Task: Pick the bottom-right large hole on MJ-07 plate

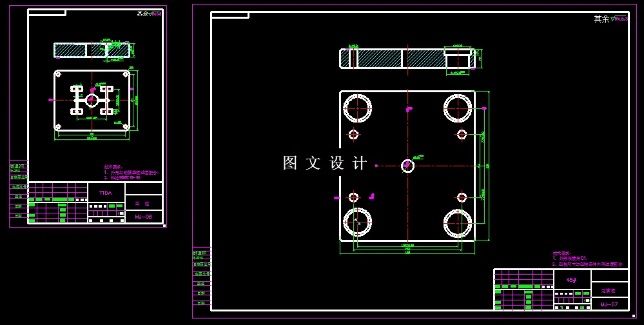Action: click(458, 223)
